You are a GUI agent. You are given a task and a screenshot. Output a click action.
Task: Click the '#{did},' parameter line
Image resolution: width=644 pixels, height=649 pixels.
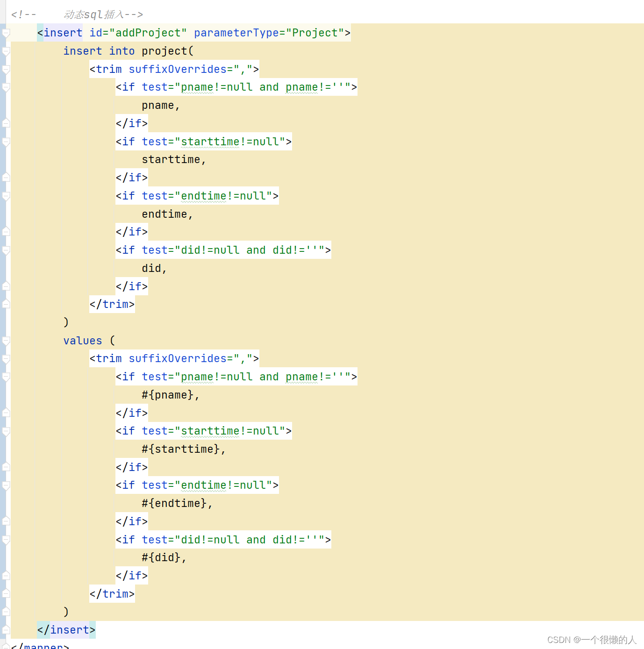coord(164,557)
